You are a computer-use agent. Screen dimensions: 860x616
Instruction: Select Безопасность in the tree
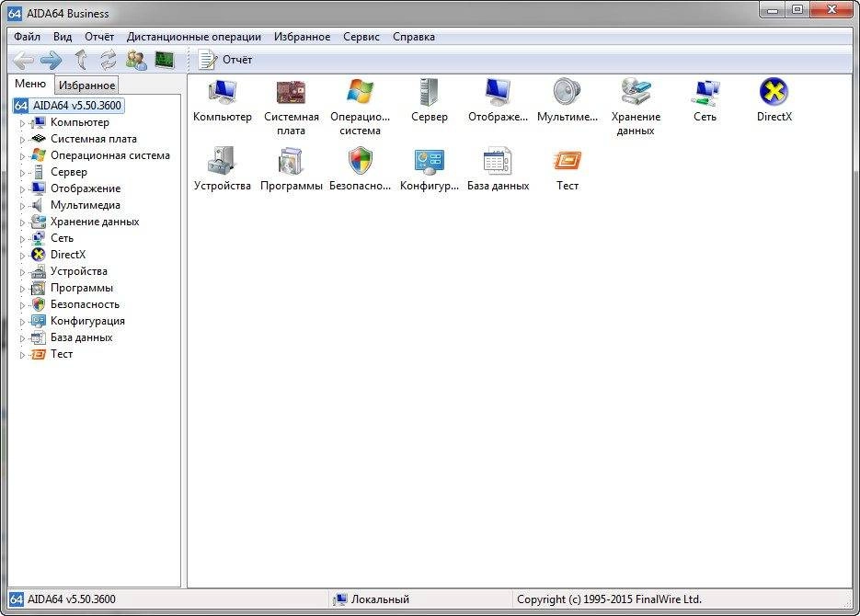click(x=85, y=304)
